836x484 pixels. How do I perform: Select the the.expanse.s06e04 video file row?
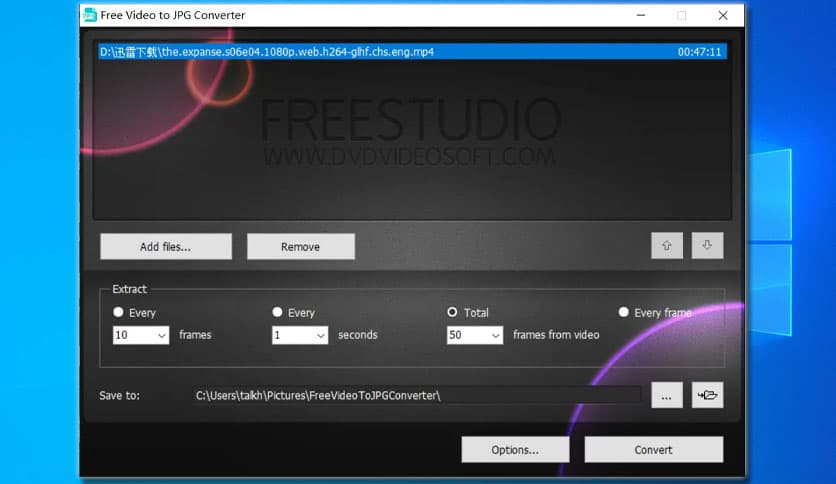412,52
